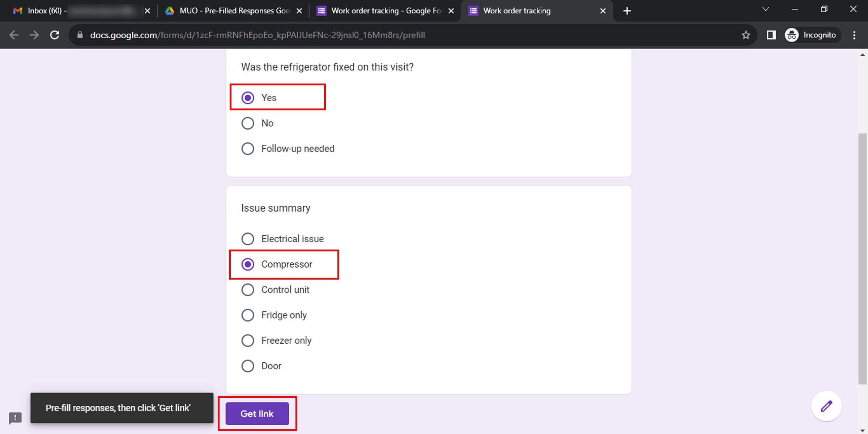
Task: Click in the address bar
Action: tap(289, 35)
